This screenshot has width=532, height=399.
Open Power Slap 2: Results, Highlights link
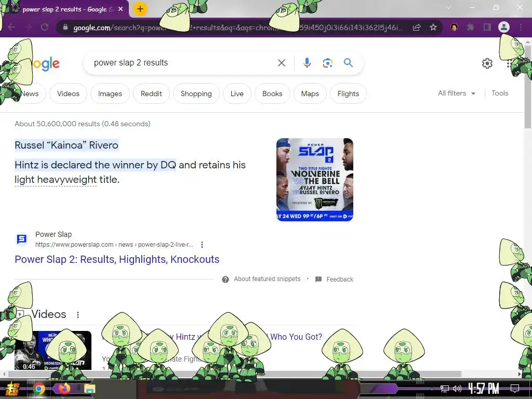[117, 259]
